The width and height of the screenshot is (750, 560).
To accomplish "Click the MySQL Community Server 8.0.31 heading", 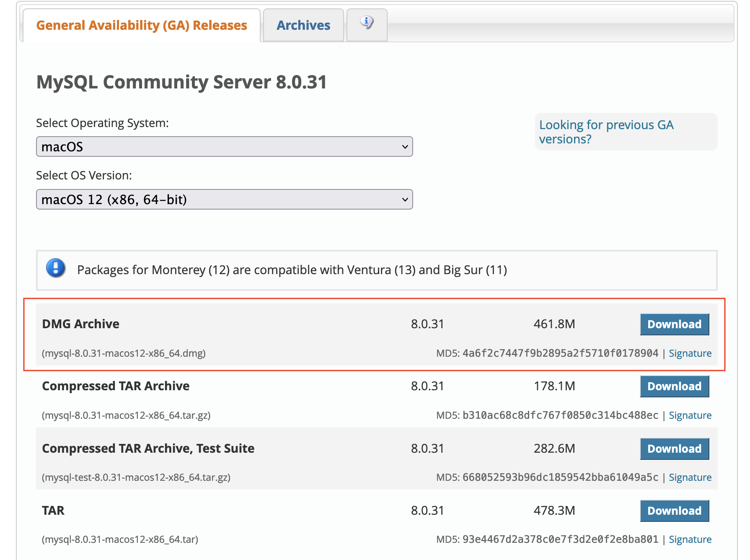I will 181,82.
